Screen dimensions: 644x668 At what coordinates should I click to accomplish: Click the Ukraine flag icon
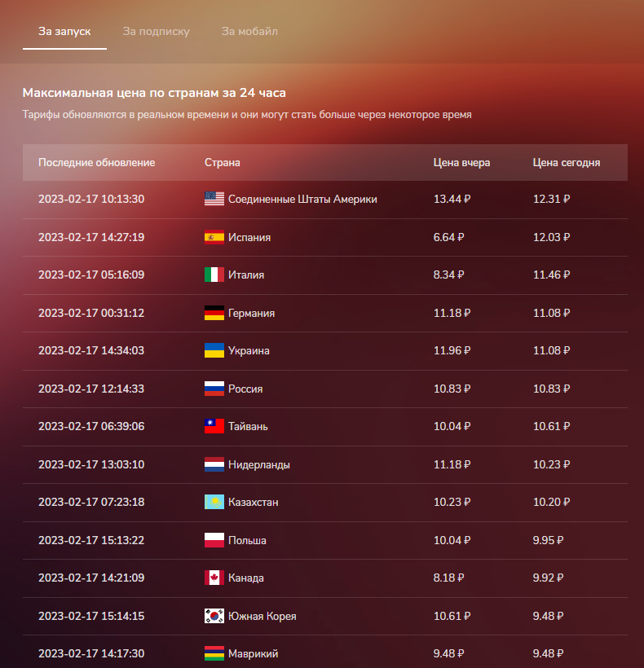pos(214,350)
